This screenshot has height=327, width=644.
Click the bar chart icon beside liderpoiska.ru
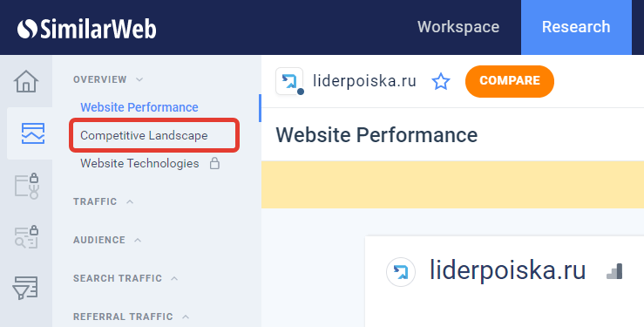tap(615, 271)
